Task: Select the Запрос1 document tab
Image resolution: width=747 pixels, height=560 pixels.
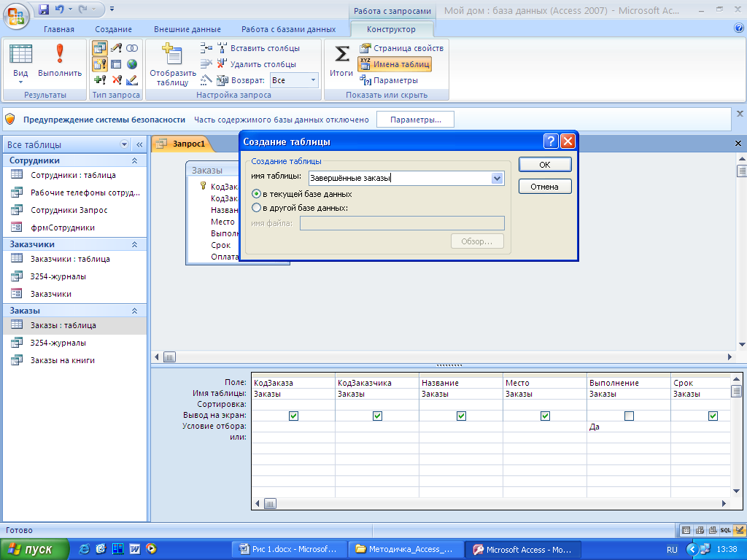Action: coord(183,144)
